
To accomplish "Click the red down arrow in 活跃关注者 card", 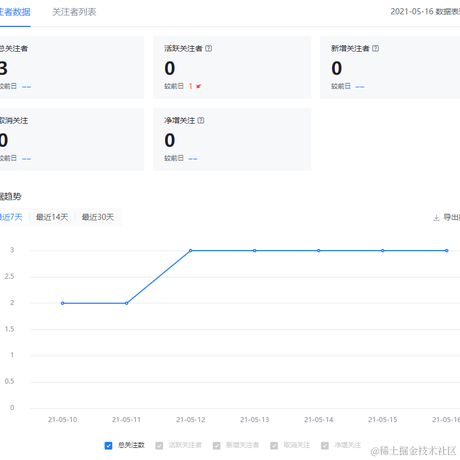I will click(199, 86).
